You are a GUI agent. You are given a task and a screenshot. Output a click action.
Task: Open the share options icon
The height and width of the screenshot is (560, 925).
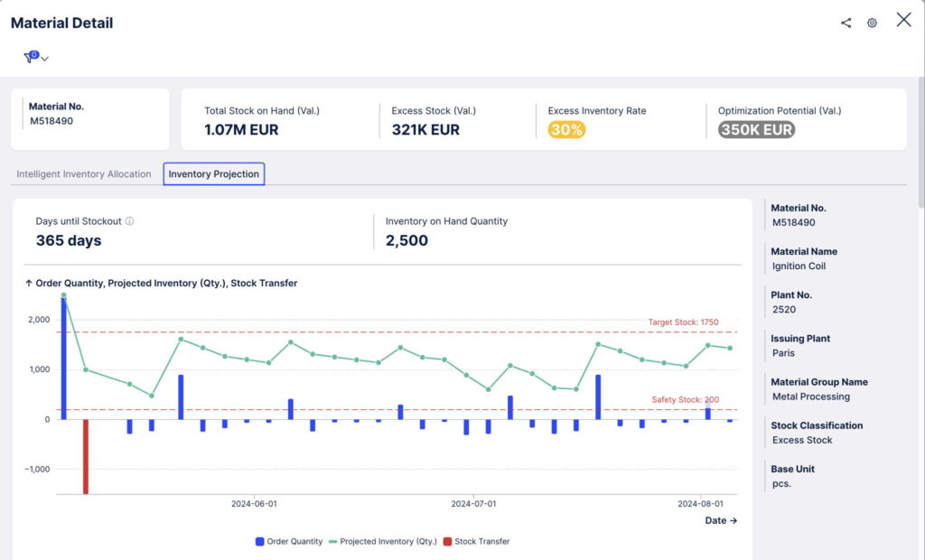click(846, 23)
